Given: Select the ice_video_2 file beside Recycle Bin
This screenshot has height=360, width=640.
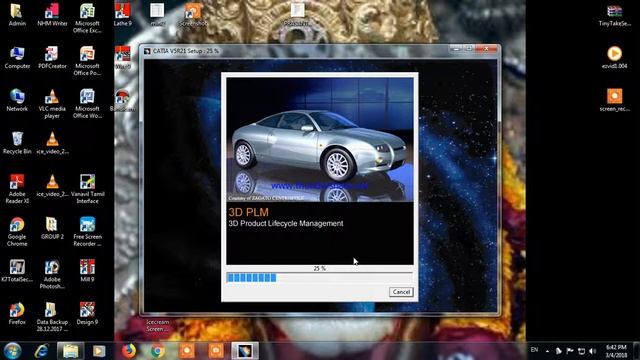Looking at the screenshot, I should (52, 143).
